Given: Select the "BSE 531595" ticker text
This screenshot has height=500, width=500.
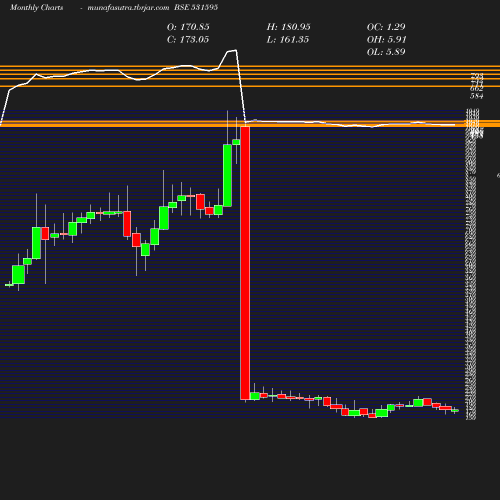Looking at the screenshot, I should click(x=196, y=7).
